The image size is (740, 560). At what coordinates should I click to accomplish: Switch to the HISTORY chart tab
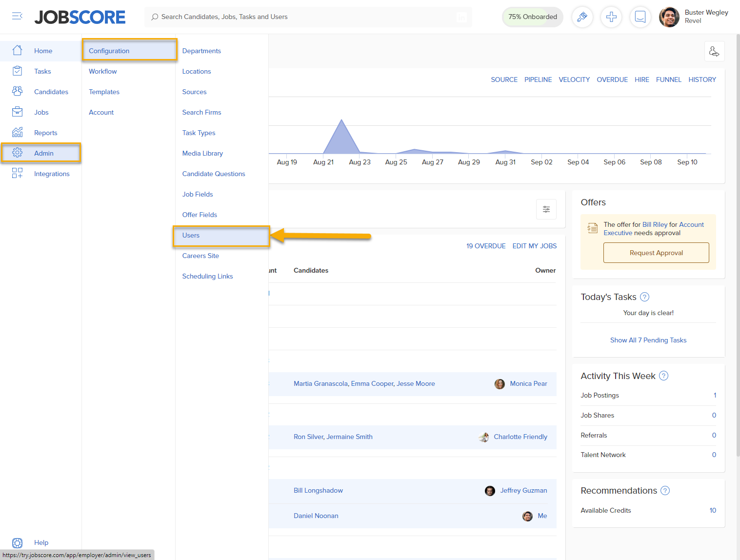pyautogui.click(x=702, y=80)
